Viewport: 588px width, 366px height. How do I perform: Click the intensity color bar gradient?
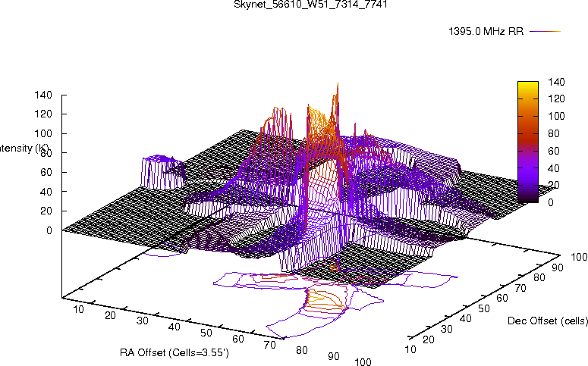pos(527,142)
